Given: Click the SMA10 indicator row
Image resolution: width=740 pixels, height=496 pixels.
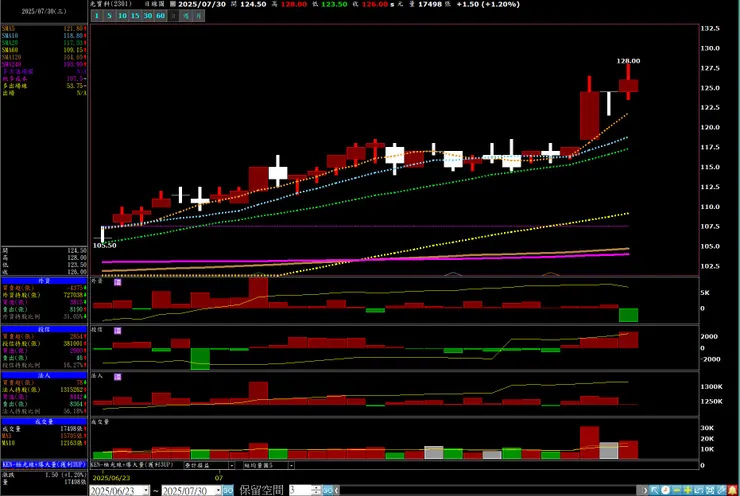Looking at the screenshot, I should pyautogui.click(x=44, y=36).
